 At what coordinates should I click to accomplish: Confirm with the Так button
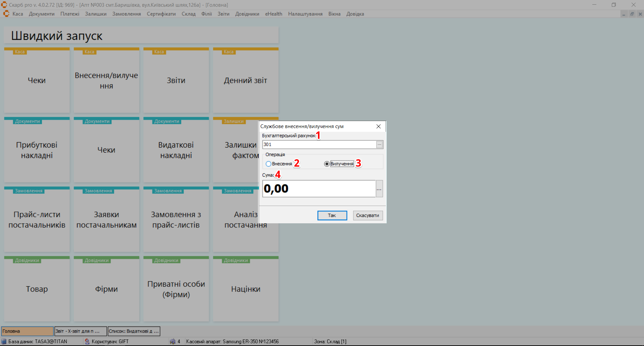point(332,215)
